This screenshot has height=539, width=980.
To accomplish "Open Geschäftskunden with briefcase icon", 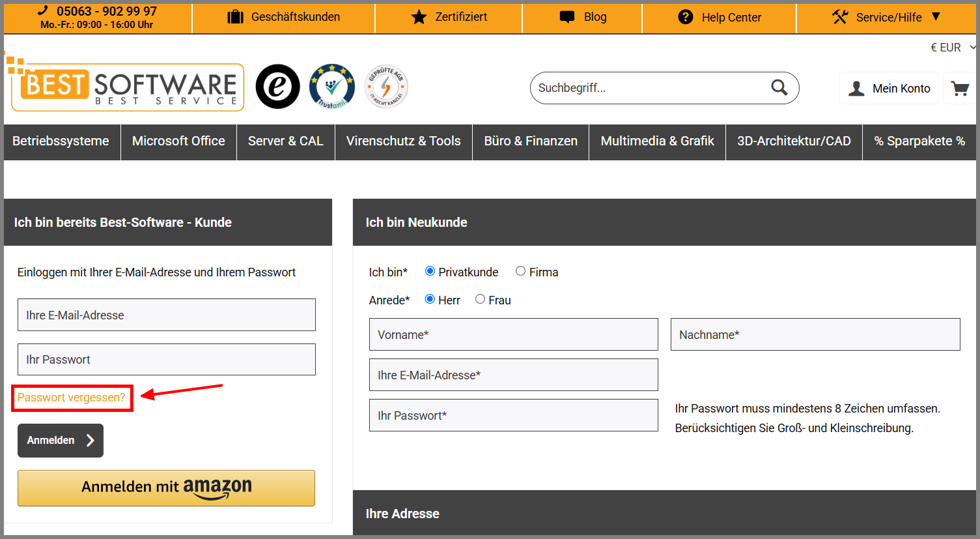I will click(283, 17).
